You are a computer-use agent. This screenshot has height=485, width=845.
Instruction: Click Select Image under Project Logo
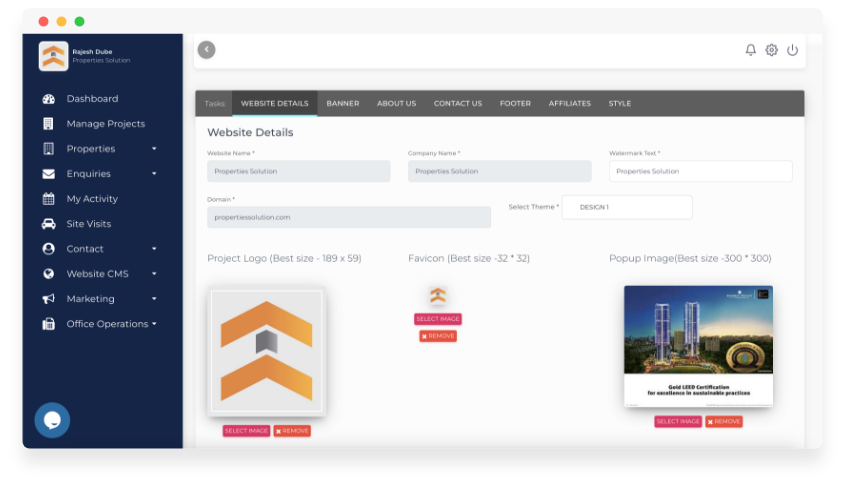coord(246,431)
